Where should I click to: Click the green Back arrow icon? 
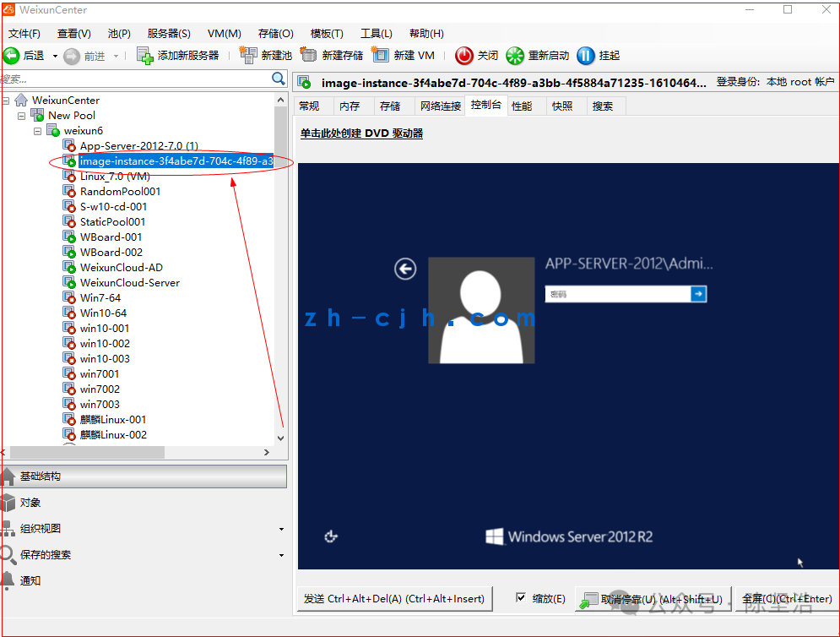[x=11, y=55]
